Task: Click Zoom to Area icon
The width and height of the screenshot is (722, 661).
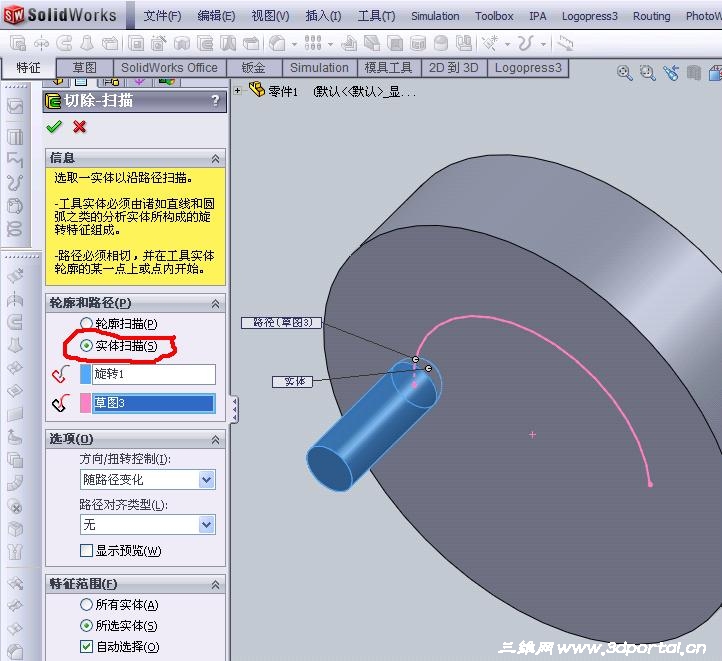Action: [648, 73]
